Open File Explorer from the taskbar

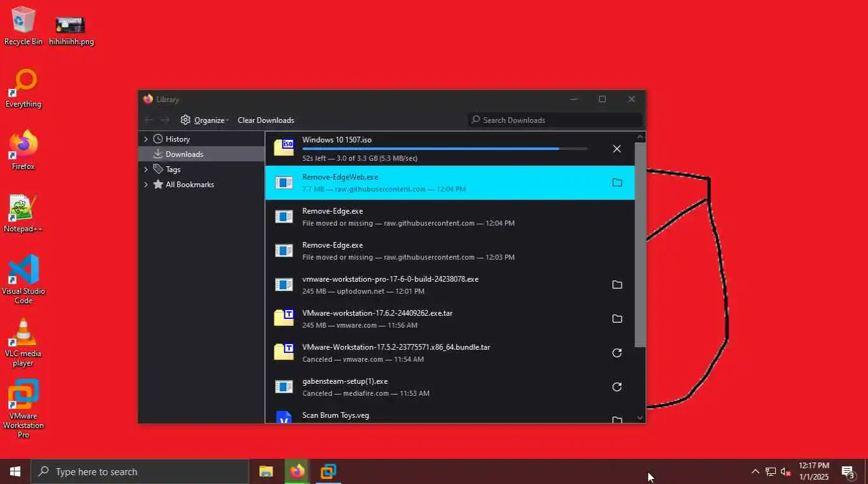pos(266,471)
